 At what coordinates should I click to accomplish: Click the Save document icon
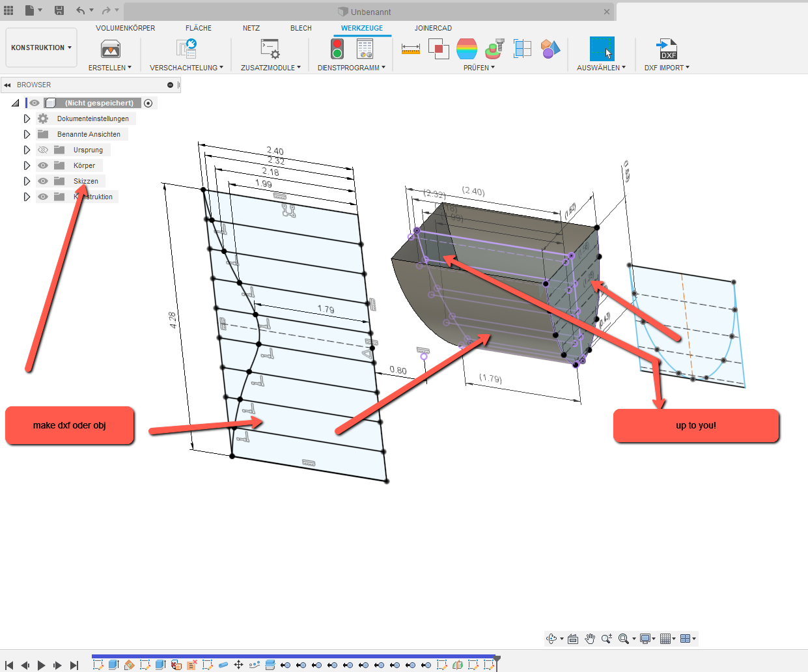click(59, 10)
